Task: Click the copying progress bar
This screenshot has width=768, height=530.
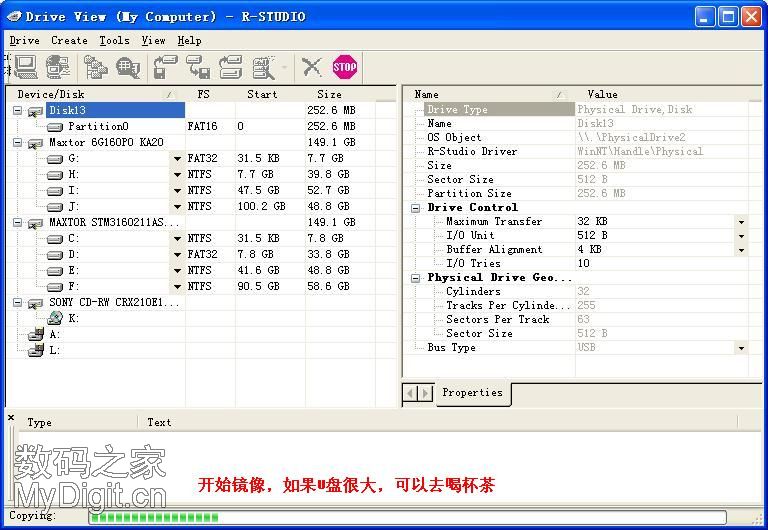Action: [x=408, y=517]
